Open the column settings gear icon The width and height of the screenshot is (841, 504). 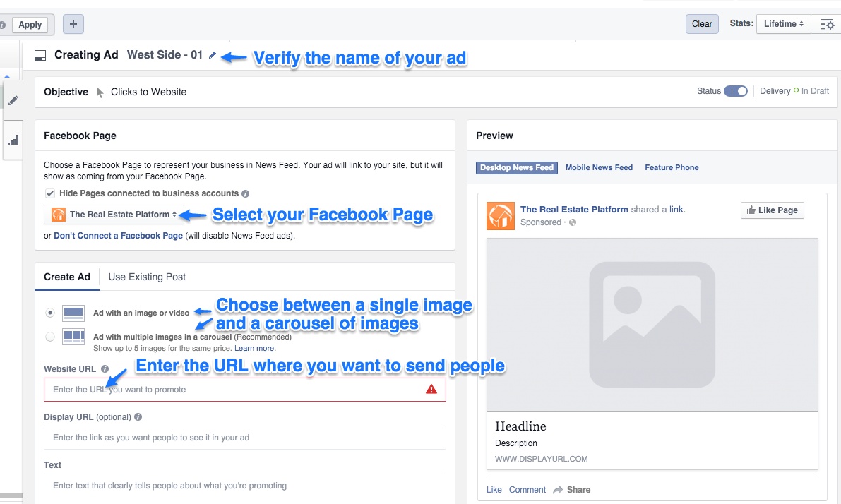pos(827,24)
